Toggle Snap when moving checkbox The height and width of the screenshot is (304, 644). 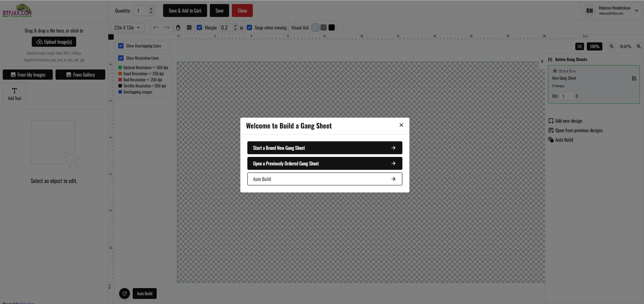click(250, 28)
